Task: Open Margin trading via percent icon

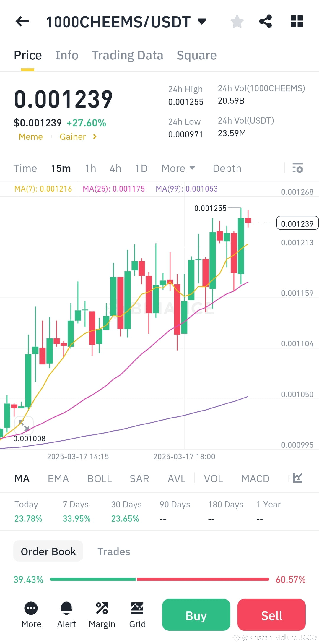Action: coord(102,609)
